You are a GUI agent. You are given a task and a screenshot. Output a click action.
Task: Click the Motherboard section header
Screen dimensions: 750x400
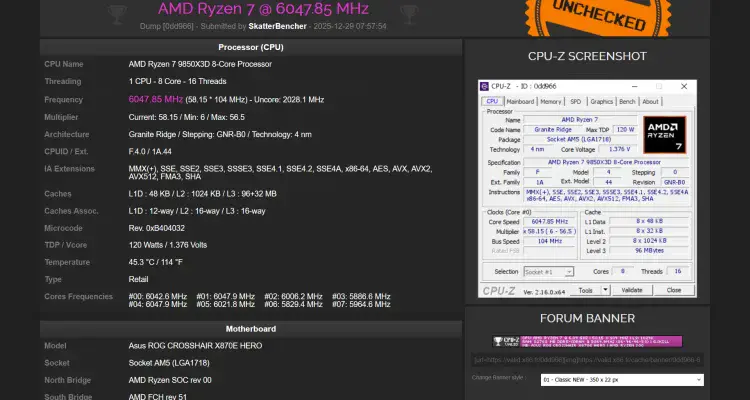[x=251, y=329]
